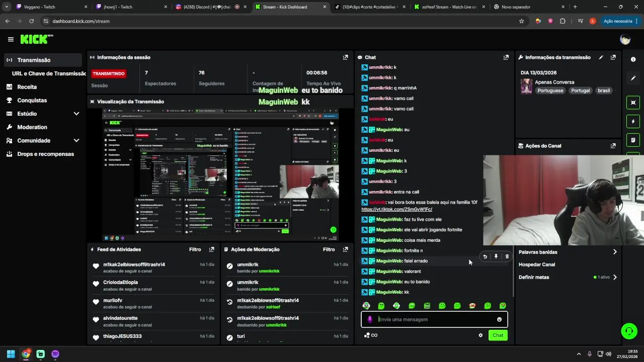The width and height of the screenshot is (644, 362).
Task: Click the Kick logo
Action: tap(36, 39)
